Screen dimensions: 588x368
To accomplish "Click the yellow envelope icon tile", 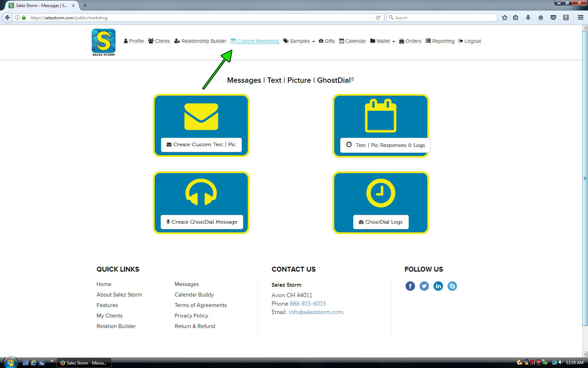I will click(x=201, y=117).
